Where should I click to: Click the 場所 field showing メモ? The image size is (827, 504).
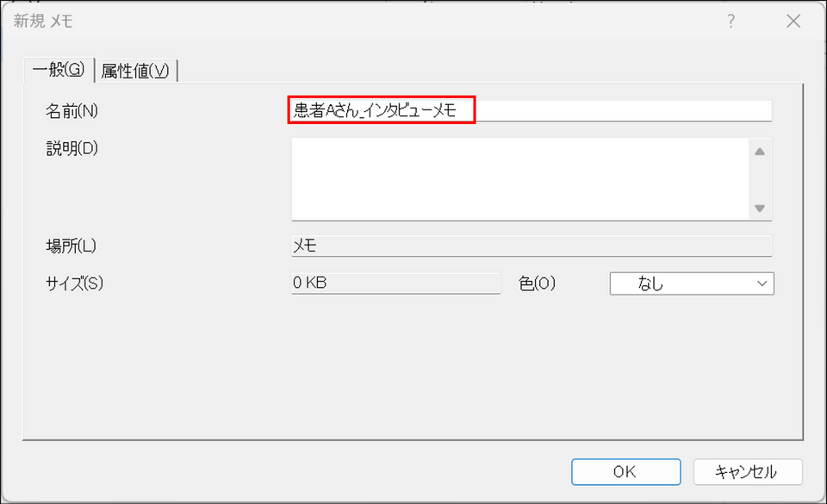coord(532,246)
